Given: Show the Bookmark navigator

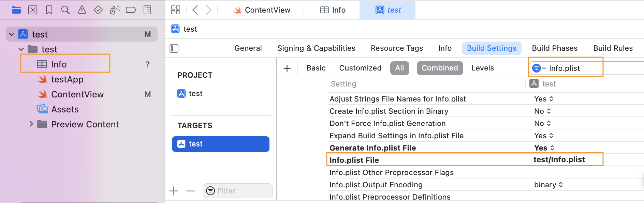Looking at the screenshot, I should point(49,10).
